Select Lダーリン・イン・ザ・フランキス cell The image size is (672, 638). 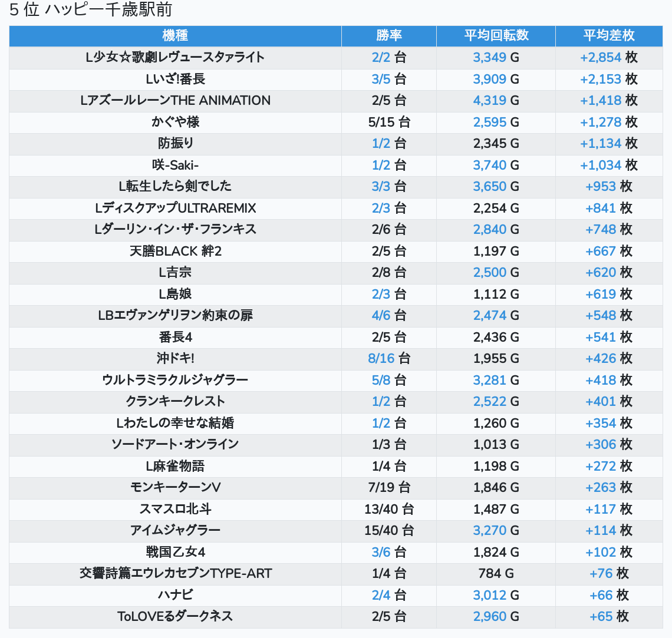[175, 230]
